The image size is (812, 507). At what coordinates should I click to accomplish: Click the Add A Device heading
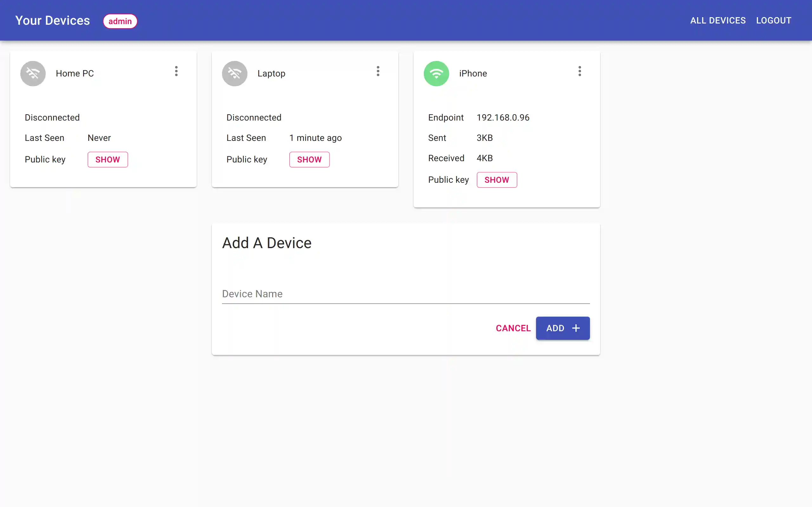(x=267, y=243)
